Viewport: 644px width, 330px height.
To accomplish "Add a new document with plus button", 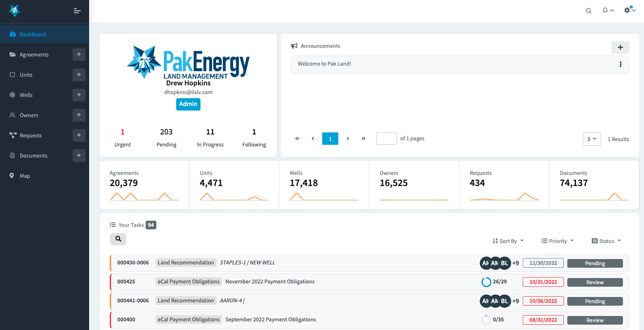I will point(79,156).
